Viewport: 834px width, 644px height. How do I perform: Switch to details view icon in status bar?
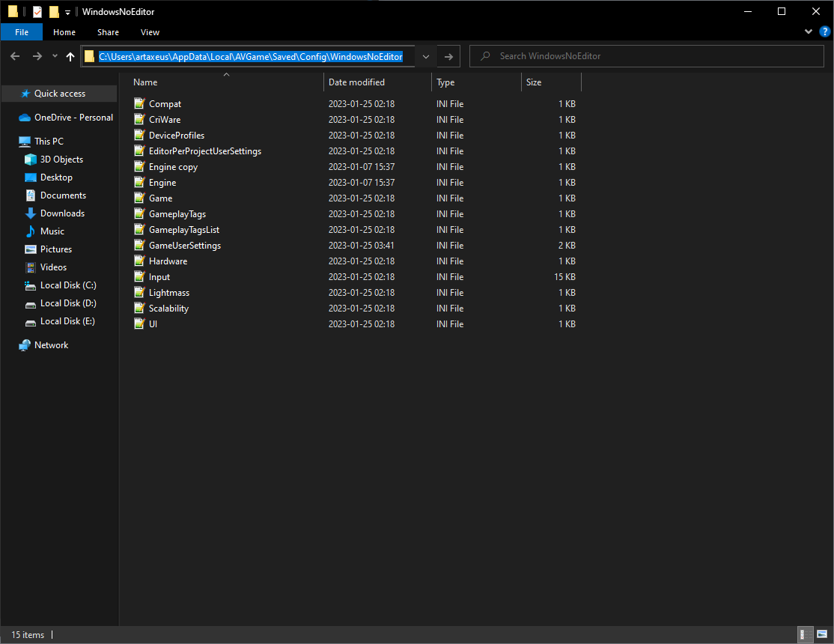click(805, 634)
